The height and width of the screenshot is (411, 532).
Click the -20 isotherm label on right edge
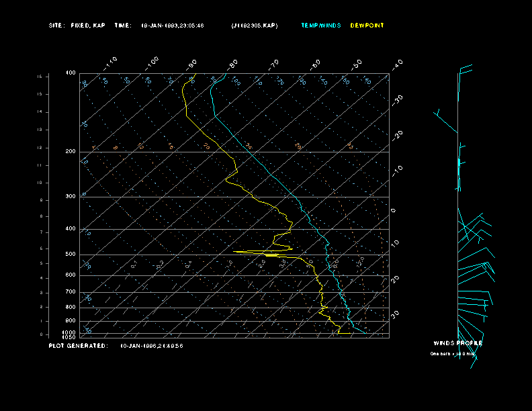click(x=398, y=136)
